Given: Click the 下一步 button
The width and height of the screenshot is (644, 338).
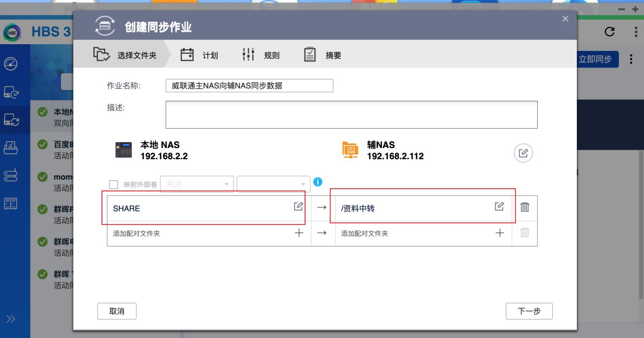Looking at the screenshot, I should [529, 311].
